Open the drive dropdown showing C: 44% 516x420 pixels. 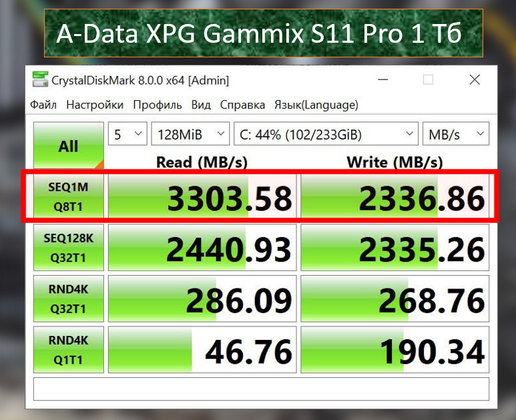point(326,134)
